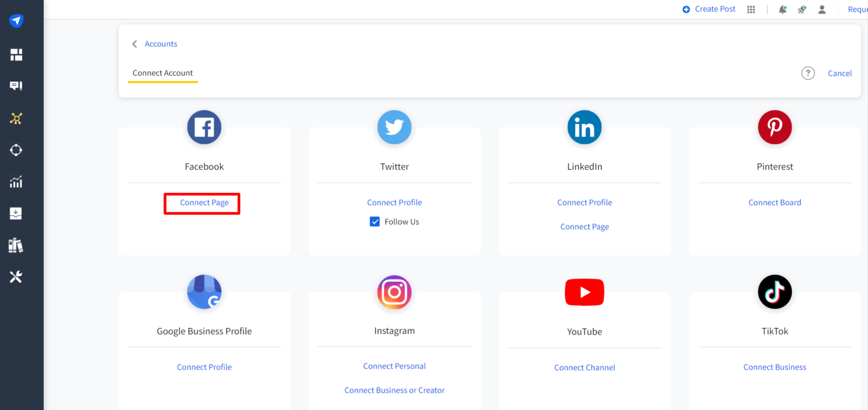Image resolution: width=868 pixels, height=410 pixels.
Task: Click the help question mark icon
Action: coord(808,73)
